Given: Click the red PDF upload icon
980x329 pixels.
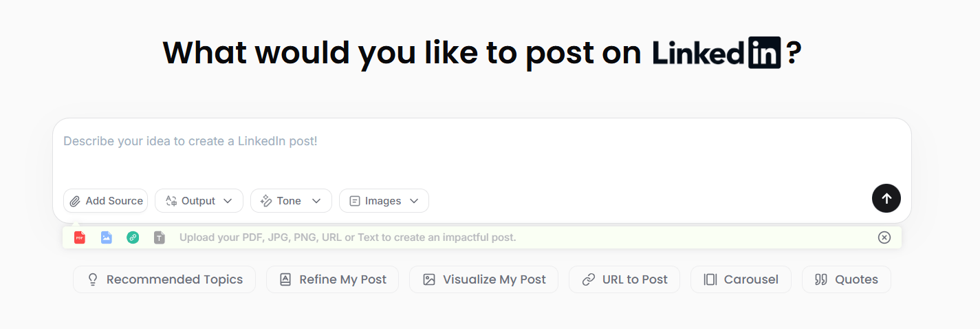Looking at the screenshot, I should tap(80, 237).
